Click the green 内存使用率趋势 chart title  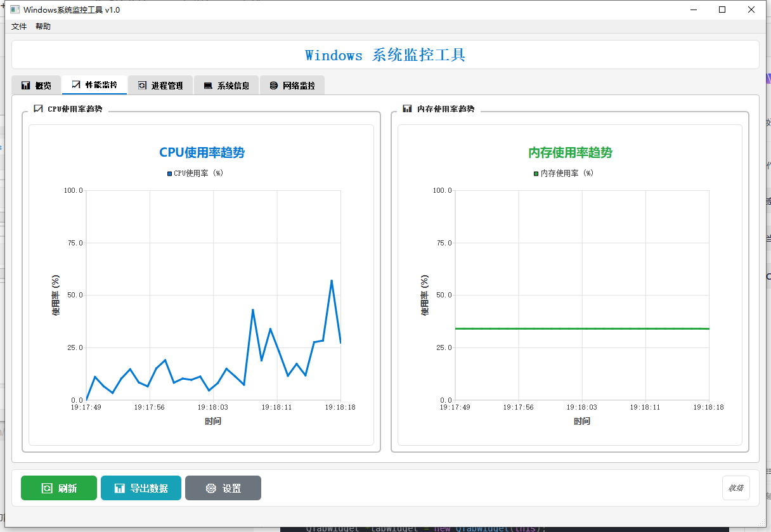[570, 153]
